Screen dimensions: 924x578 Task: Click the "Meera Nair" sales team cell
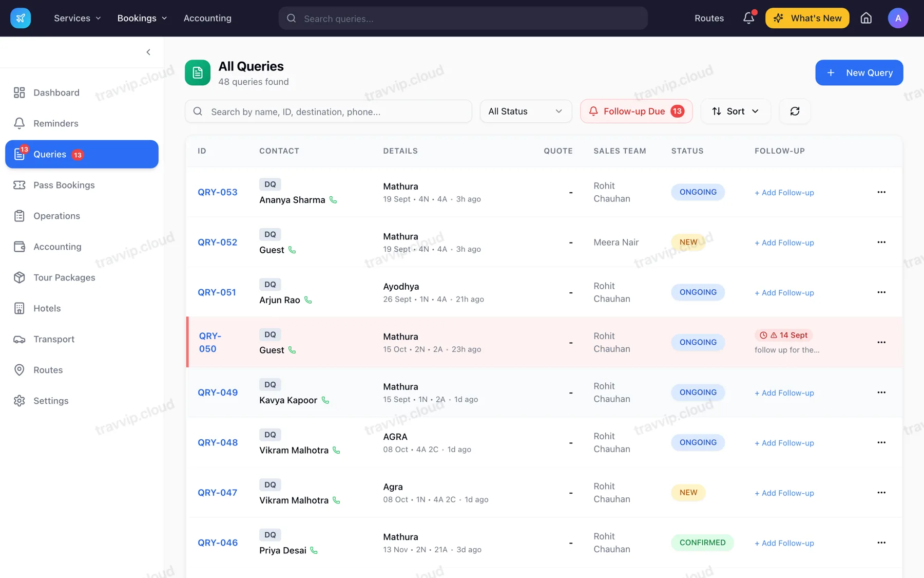(x=616, y=242)
